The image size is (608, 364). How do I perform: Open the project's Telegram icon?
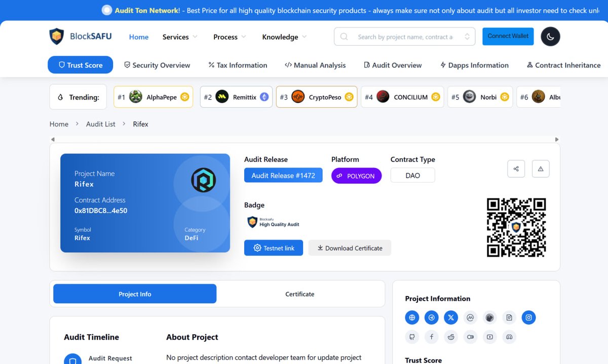(432, 317)
